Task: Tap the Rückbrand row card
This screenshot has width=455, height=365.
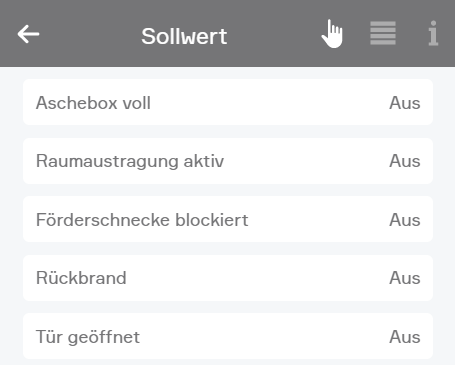Action: [x=228, y=278]
